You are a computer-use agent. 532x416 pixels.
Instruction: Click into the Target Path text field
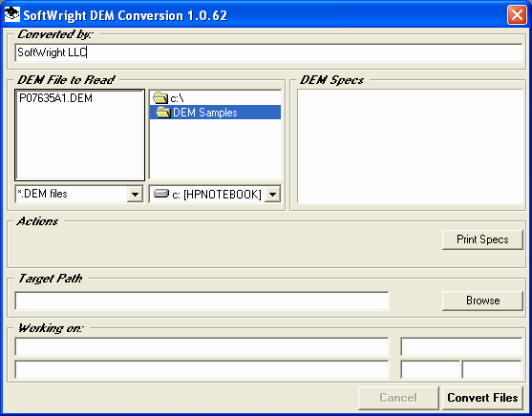coord(202,301)
